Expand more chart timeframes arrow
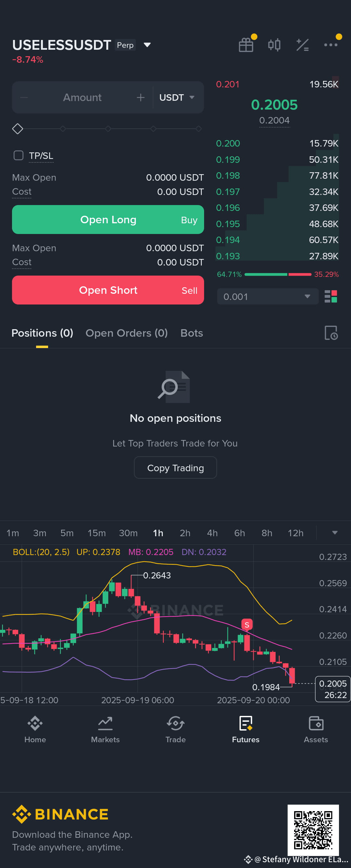The width and height of the screenshot is (351, 868). pyautogui.click(x=334, y=533)
